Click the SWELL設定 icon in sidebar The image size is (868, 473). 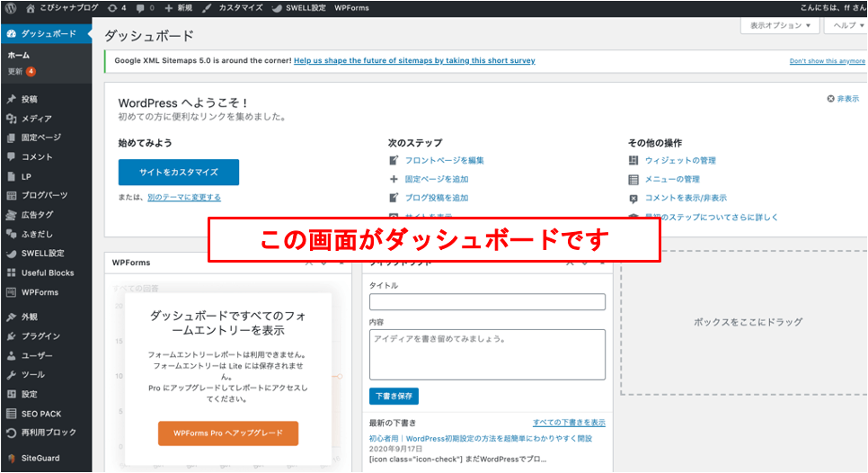(11, 253)
